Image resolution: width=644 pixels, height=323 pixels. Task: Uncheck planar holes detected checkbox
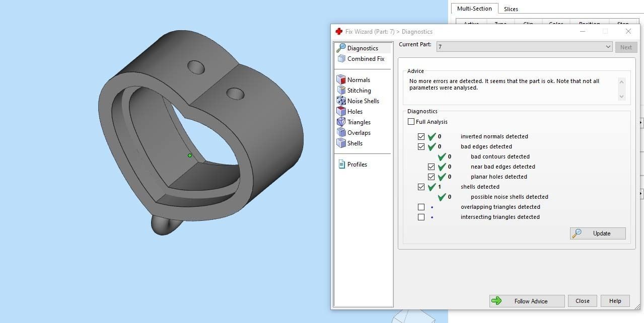pos(432,177)
